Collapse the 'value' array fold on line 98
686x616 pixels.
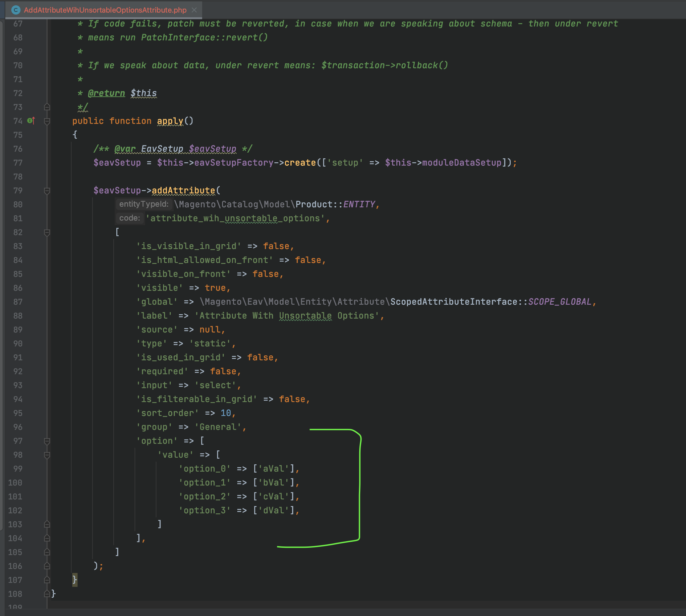(x=47, y=455)
